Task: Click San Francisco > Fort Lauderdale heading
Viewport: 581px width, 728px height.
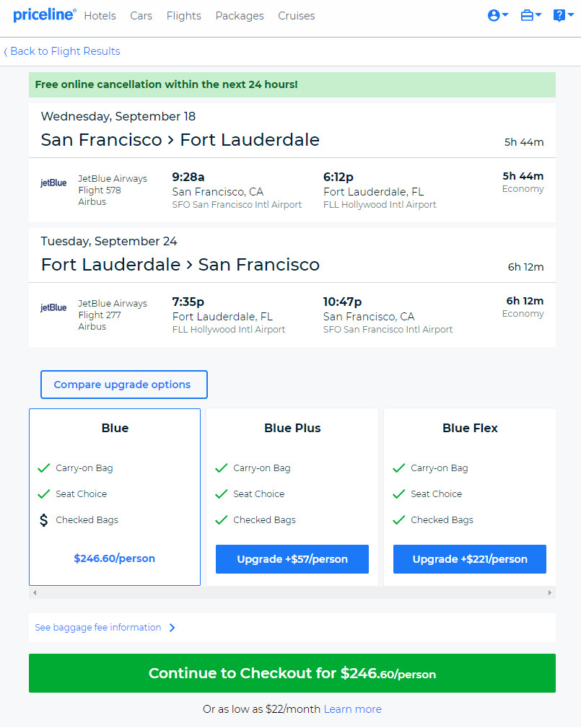Action: (x=180, y=140)
